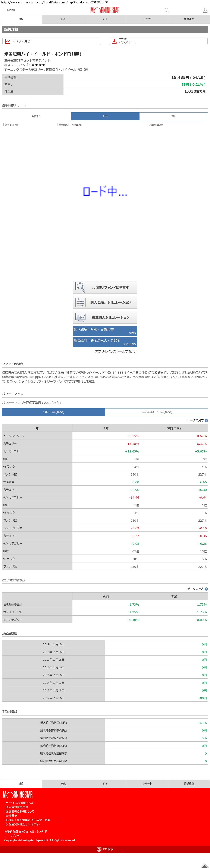This screenshot has width=210, height=868.
Task: Switch chart period to 3年
Action: pos(173,116)
